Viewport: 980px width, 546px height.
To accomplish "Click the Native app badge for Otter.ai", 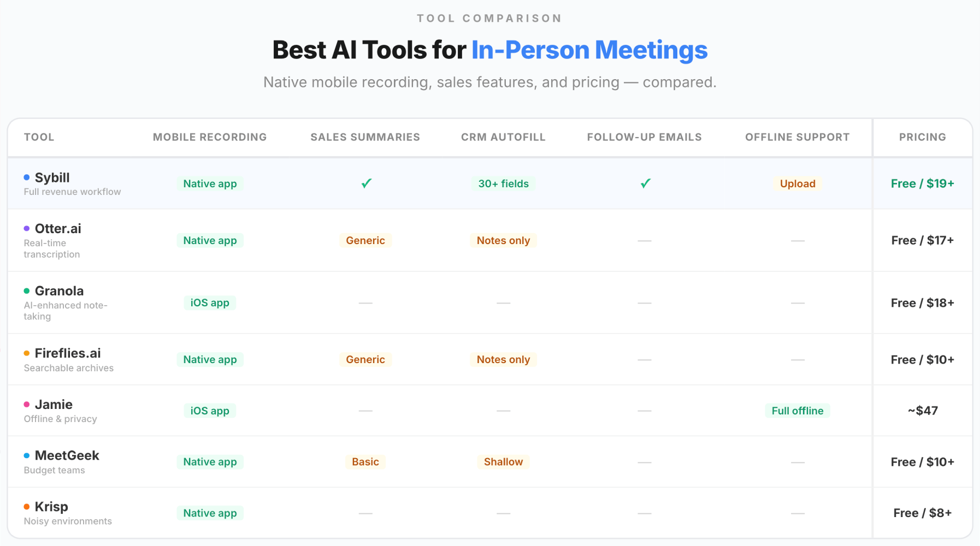I will (x=210, y=240).
